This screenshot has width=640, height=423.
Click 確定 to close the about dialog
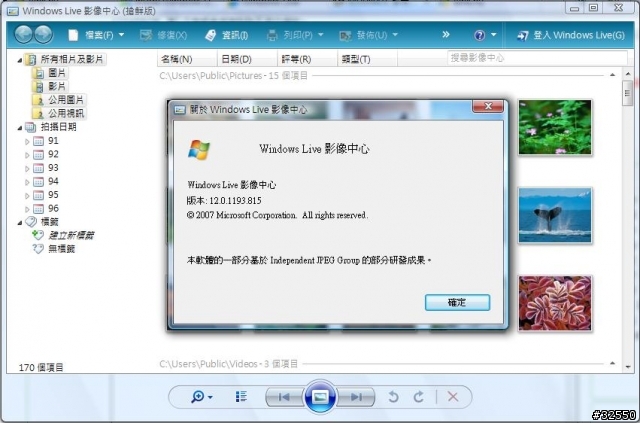point(457,303)
